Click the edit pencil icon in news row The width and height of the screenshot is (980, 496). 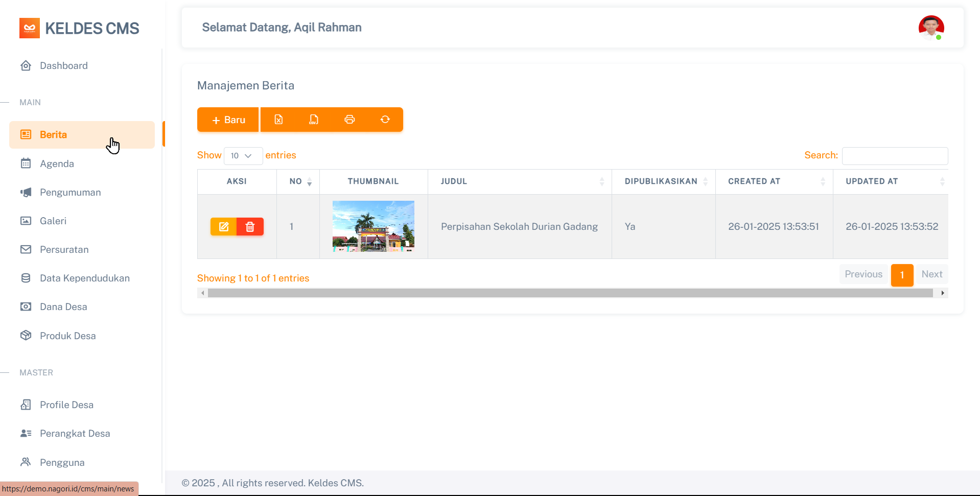coord(224,227)
